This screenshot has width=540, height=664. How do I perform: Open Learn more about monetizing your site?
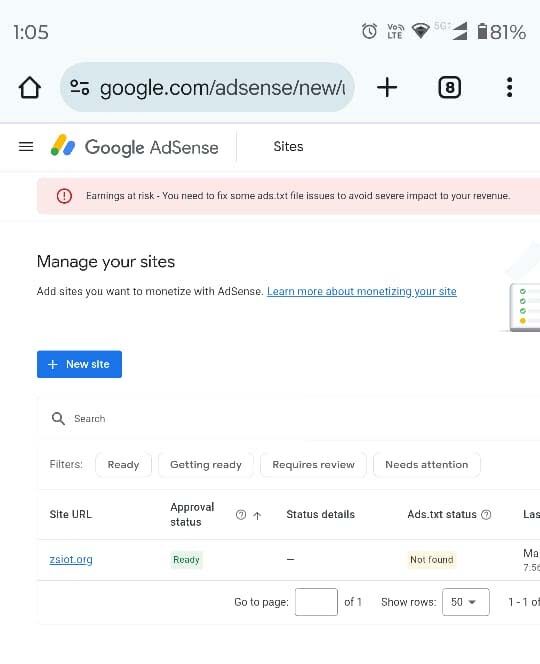pos(362,291)
